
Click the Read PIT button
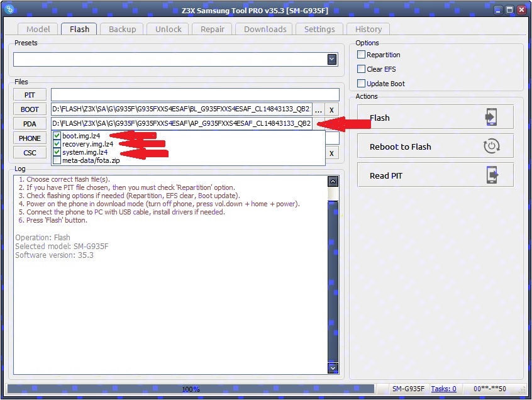[x=435, y=175]
